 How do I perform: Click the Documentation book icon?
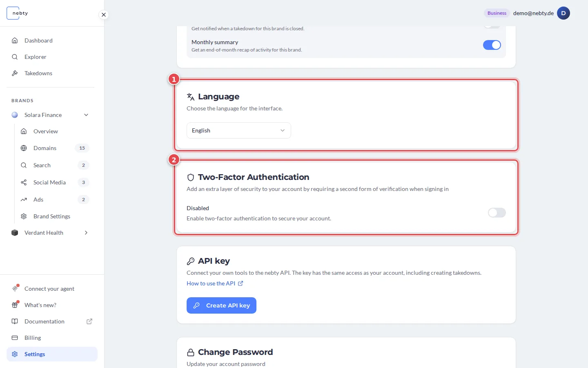pyautogui.click(x=15, y=321)
